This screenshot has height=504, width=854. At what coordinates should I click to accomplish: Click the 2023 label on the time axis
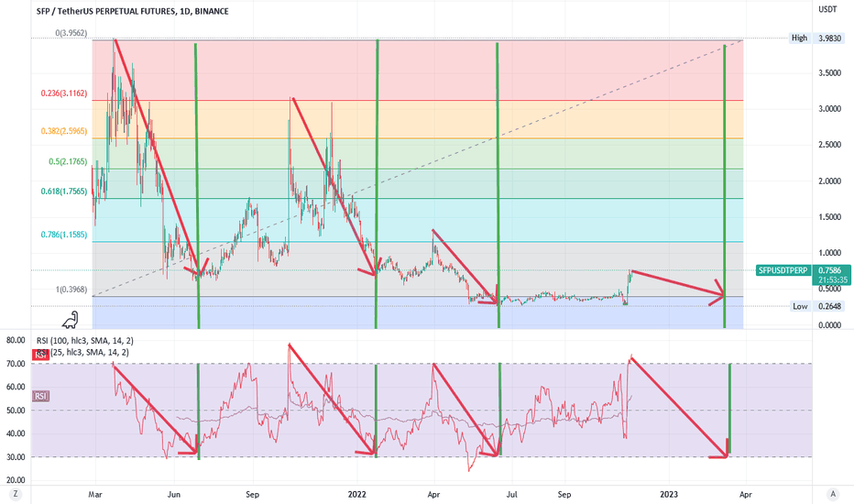point(669,494)
